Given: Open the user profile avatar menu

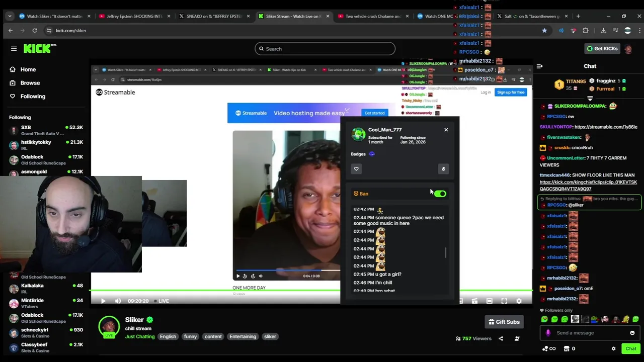Looking at the screenshot, I should 628,49.
